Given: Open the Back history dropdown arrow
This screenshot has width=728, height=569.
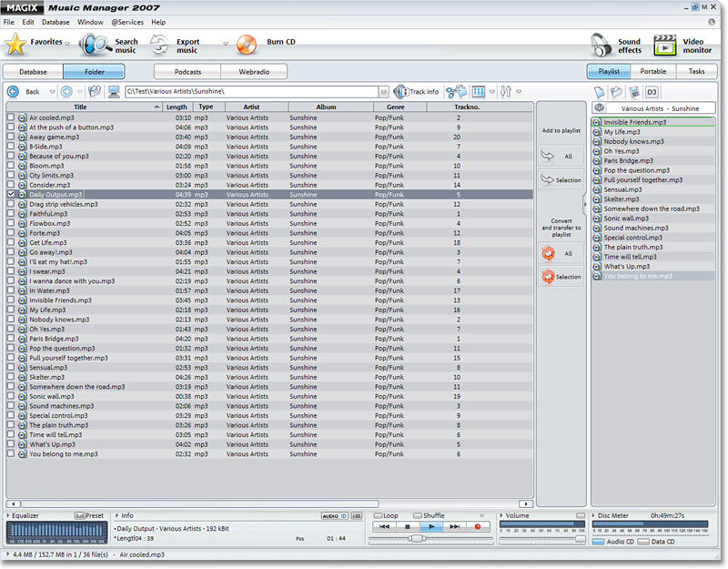Looking at the screenshot, I should pyautogui.click(x=52, y=92).
